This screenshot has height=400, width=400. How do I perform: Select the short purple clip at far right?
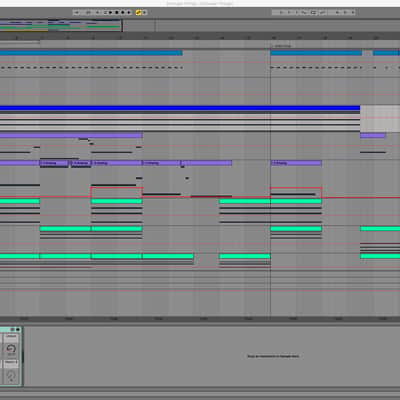(373, 136)
